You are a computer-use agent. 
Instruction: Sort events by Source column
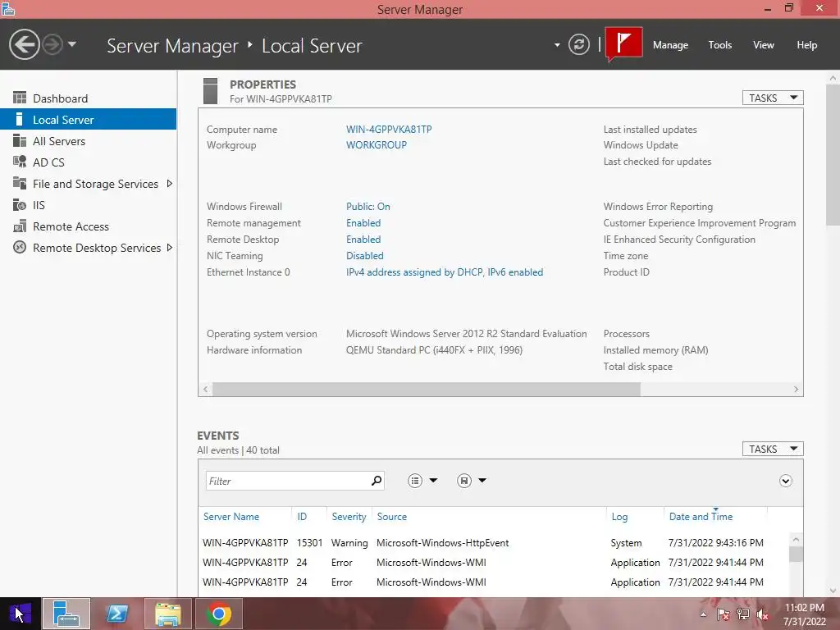coord(391,517)
